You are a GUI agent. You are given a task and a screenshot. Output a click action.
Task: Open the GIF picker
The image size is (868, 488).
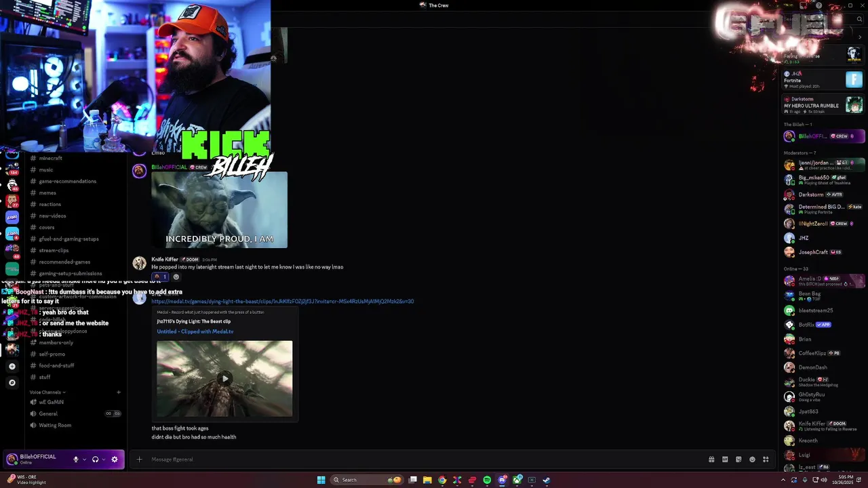tap(725, 460)
